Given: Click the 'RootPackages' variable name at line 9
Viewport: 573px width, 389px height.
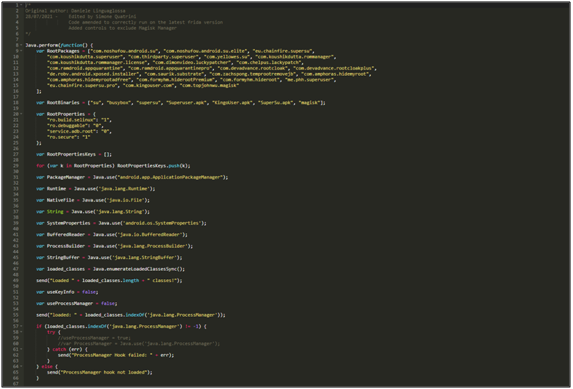Looking at the screenshot, I should point(63,51).
